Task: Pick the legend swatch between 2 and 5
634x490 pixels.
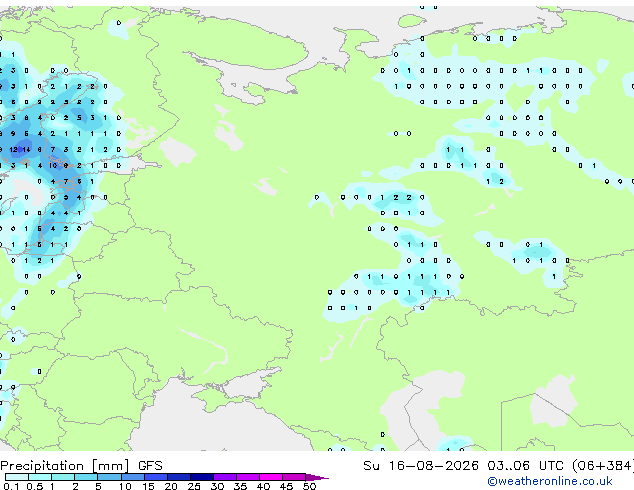Action: click(86, 477)
